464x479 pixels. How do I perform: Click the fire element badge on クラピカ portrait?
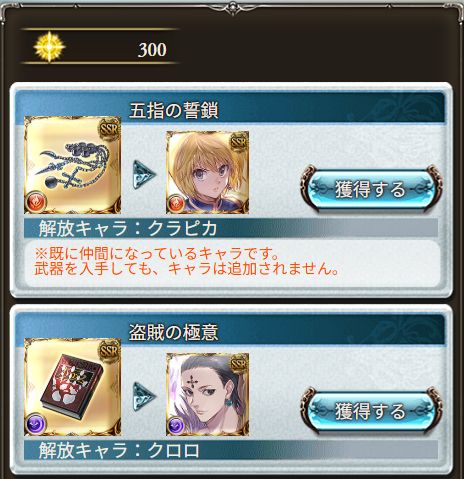[x=176, y=204]
